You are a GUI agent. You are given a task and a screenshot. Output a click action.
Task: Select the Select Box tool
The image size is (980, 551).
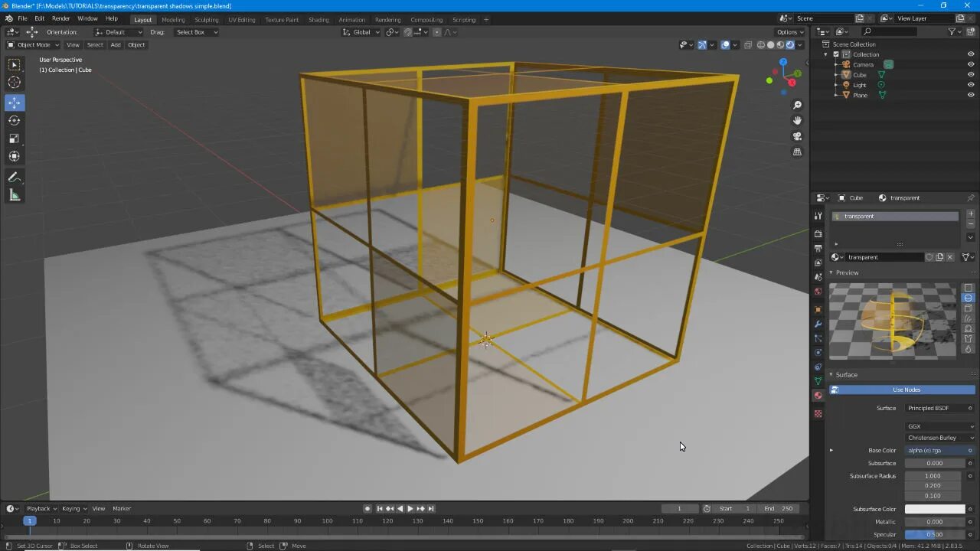[x=15, y=65]
